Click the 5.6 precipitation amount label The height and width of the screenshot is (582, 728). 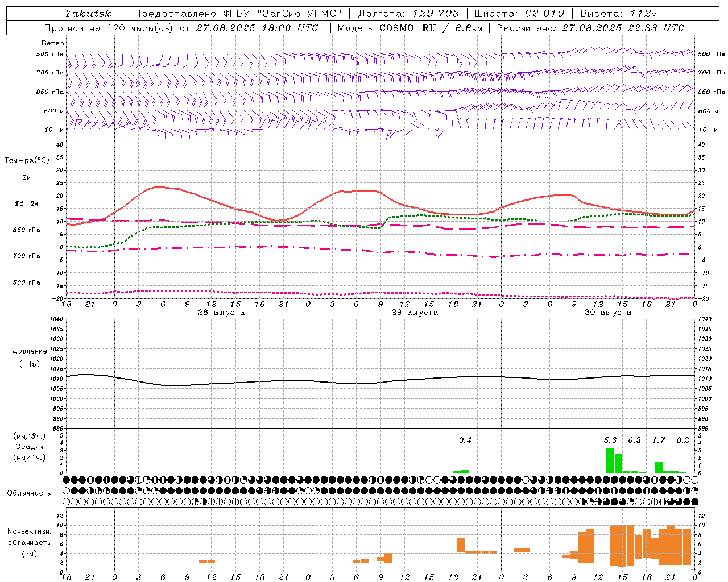tap(610, 440)
